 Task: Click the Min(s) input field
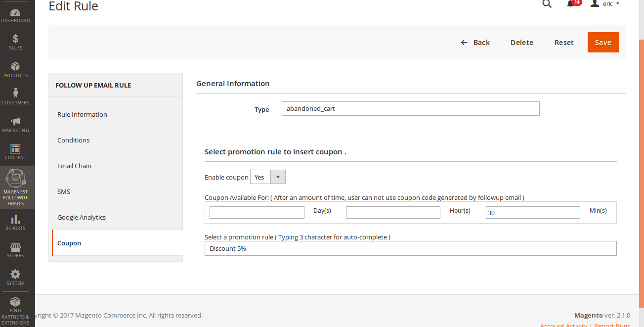pos(533,213)
